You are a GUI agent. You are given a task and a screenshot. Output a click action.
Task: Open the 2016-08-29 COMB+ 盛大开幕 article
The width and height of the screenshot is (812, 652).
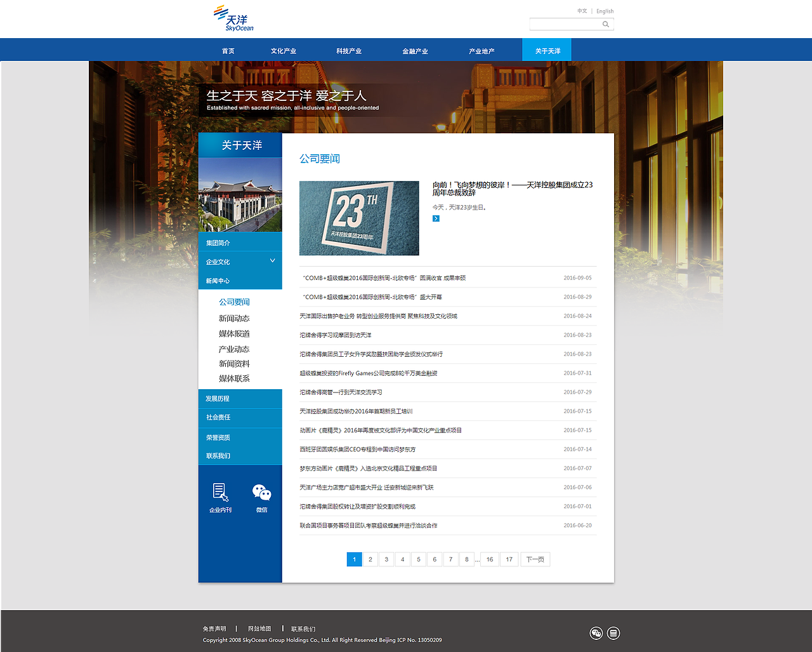372,297
